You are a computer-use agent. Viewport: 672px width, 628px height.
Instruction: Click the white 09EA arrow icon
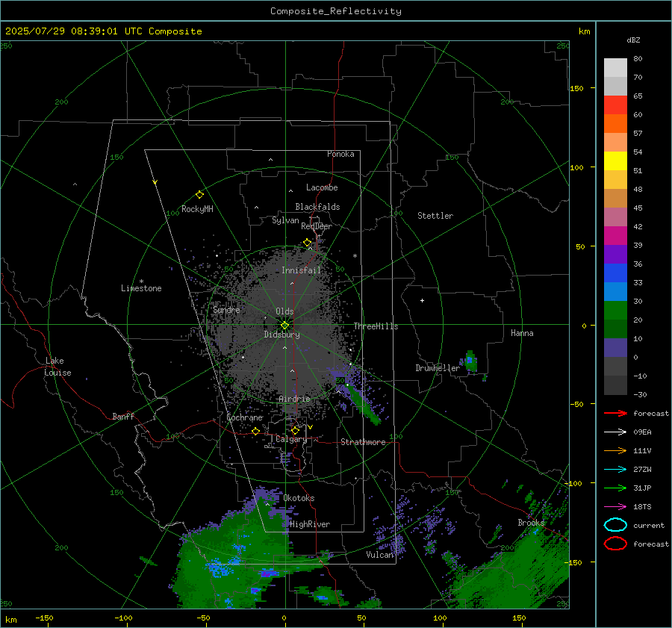pos(615,432)
